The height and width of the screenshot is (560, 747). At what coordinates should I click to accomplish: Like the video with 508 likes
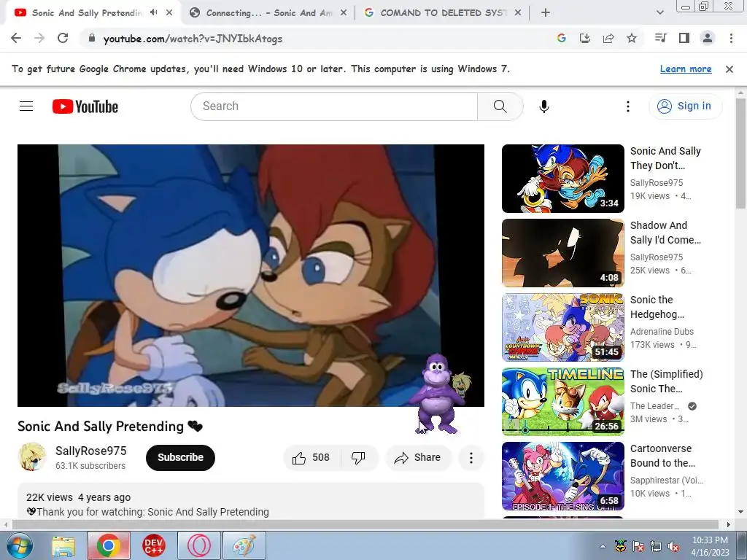[312, 458]
